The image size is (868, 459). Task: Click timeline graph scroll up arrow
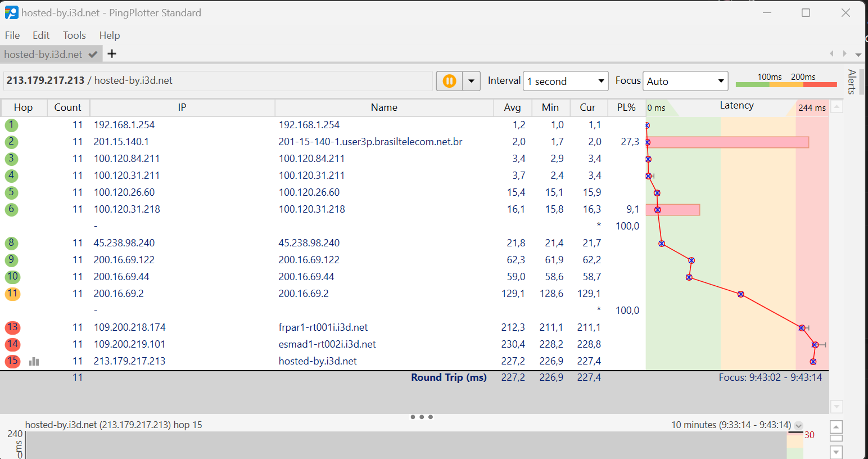[837, 427]
